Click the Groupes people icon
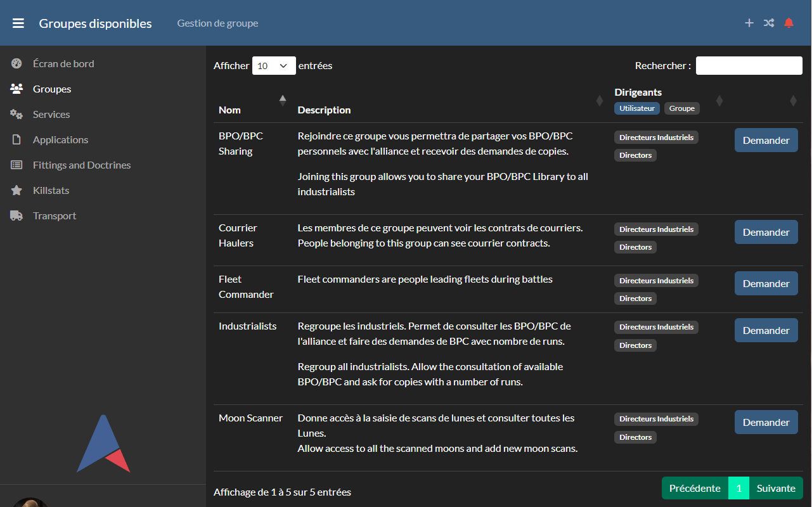Screen dimensions: 812x507 pos(16,89)
